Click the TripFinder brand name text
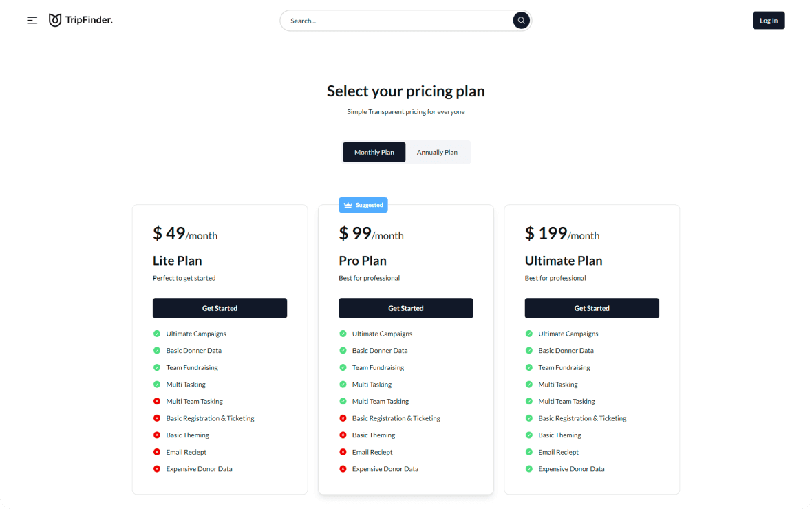The height and width of the screenshot is (509, 812). [x=89, y=20]
